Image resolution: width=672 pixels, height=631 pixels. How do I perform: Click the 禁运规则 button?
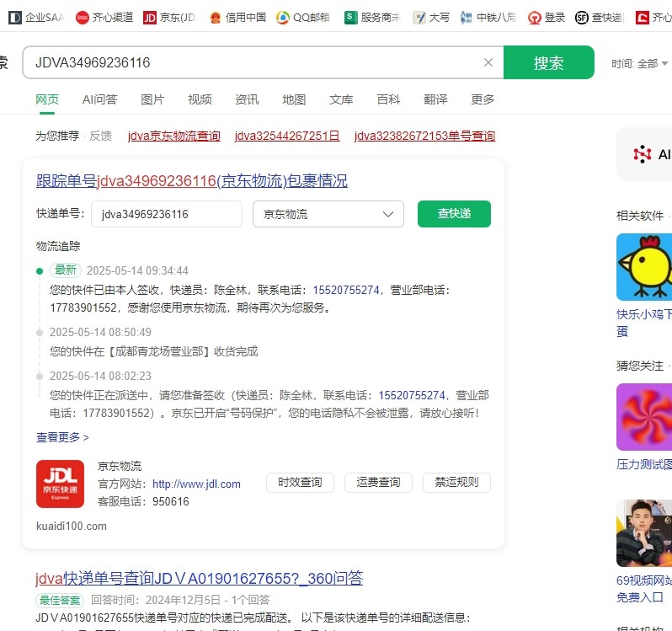coord(457,483)
